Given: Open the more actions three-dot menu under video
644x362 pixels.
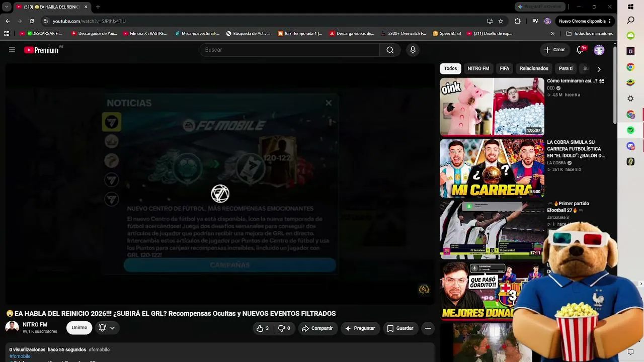Looking at the screenshot, I should [x=428, y=328].
